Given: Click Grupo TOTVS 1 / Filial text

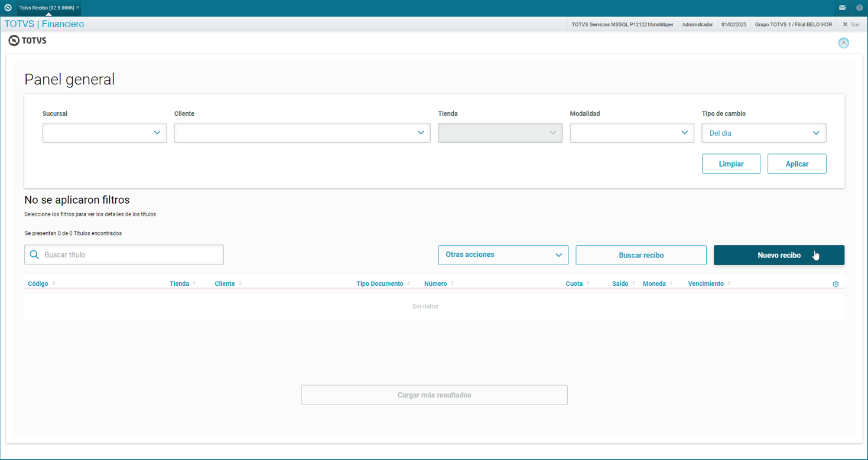Looking at the screenshot, I should tap(794, 24).
